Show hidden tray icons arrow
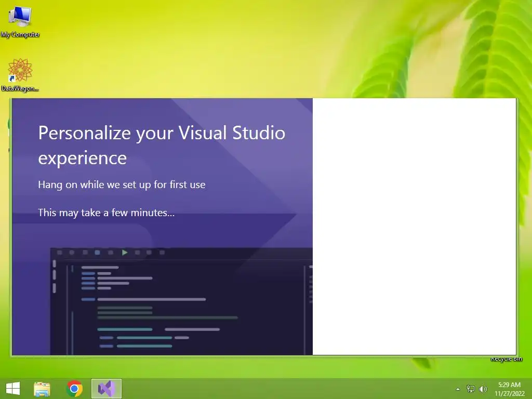Viewport: 532px width, 399px height. click(x=458, y=389)
